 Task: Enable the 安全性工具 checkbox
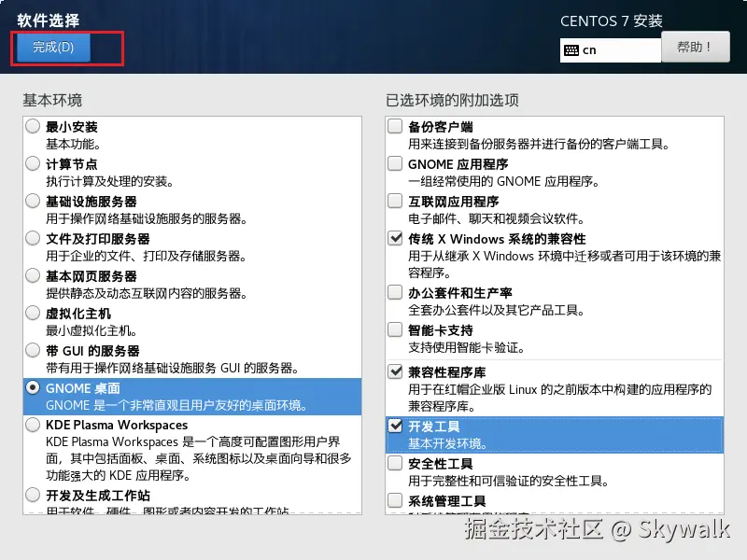tap(395, 463)
